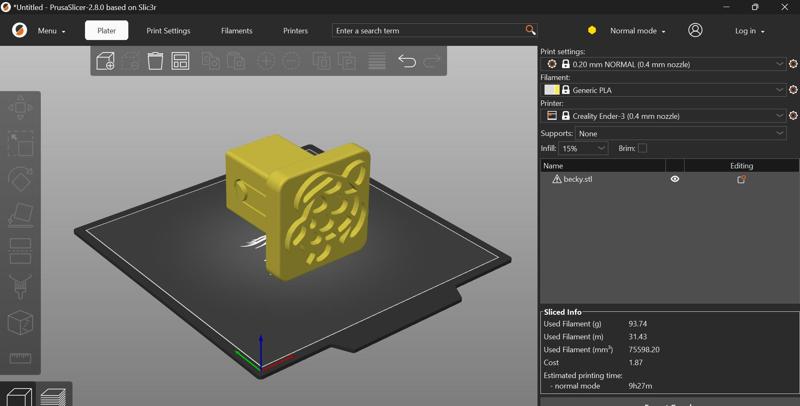Viewport: 800px width, 406px height.
Task: Select the Move tool
Action: pyautogui.click(x=20, y=108)
